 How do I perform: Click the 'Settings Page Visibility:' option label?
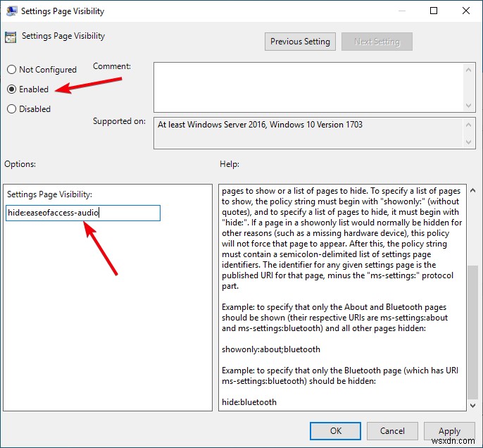click(x=49, y=194)
